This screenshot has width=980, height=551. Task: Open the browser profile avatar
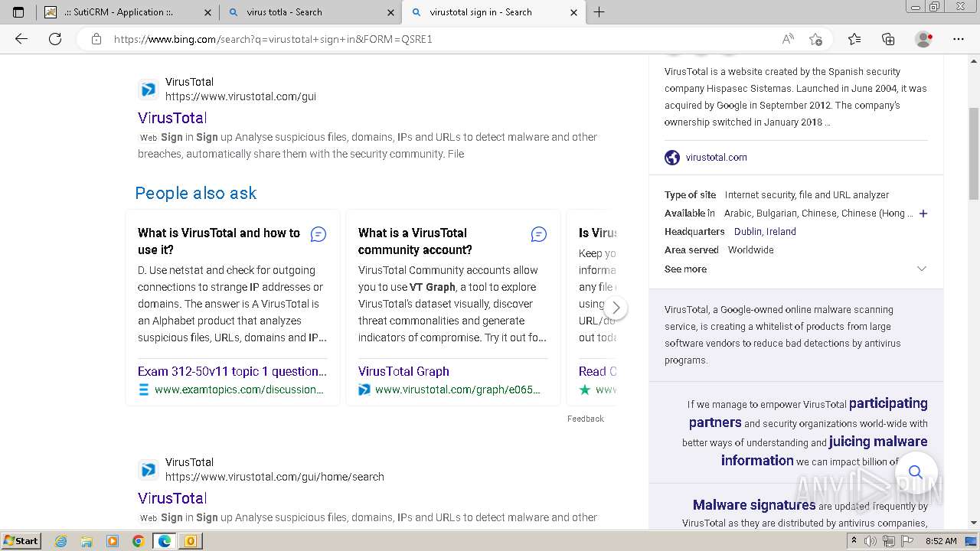(x=924, y=39)
